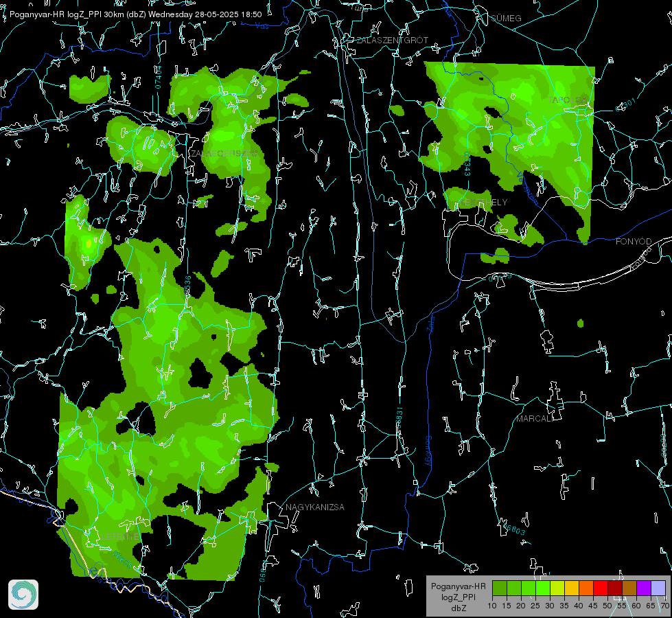Select the 55-60 dBZ brown swatch
Screen dimensions: 672x618
click(629, 588)
